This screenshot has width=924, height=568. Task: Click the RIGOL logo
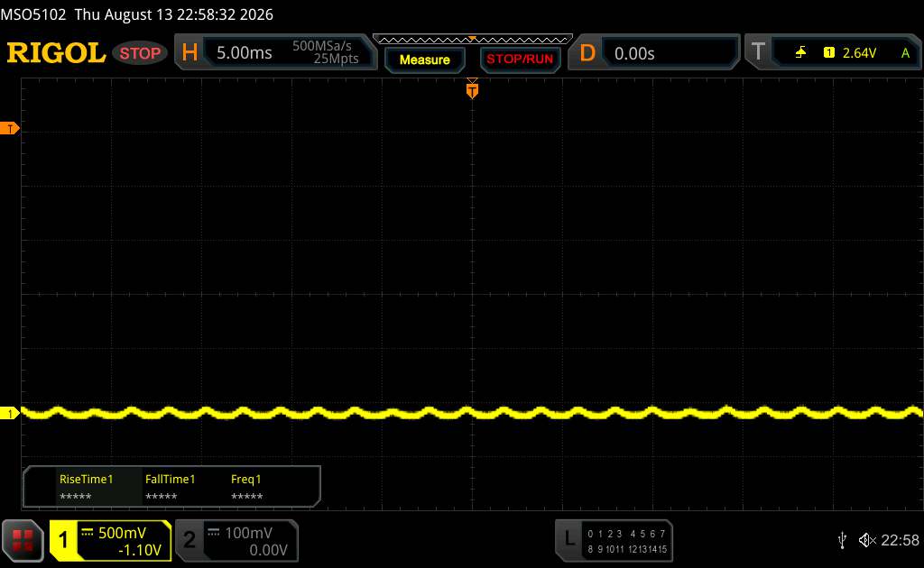[x=56, y=53]
